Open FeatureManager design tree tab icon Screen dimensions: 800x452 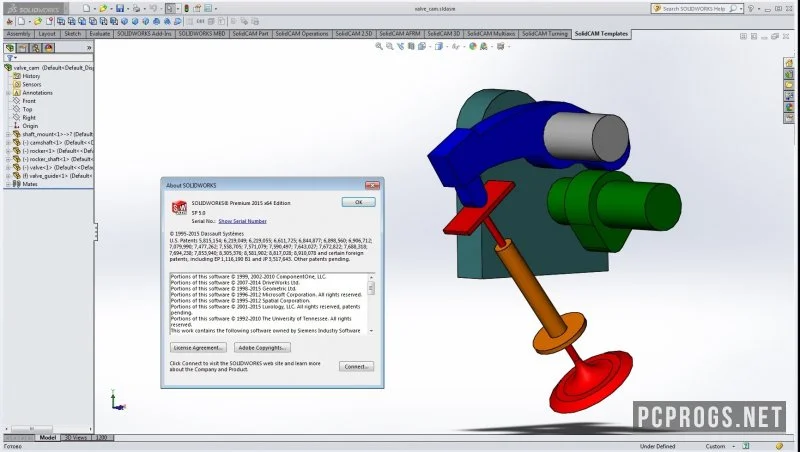click(x=10, y=48)
